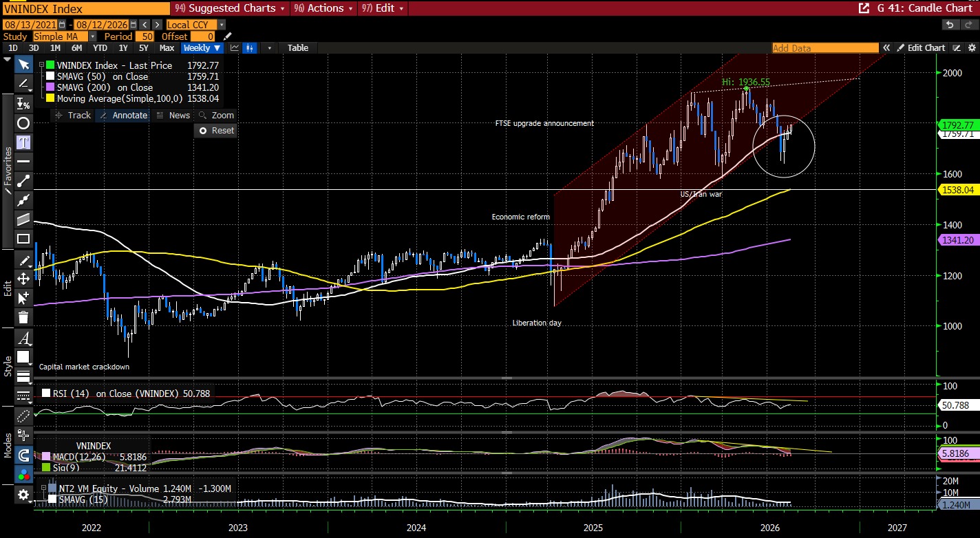Set range to 6M
Image resolution: width=980 pixels, height=538 pixels.
(76, 48)
